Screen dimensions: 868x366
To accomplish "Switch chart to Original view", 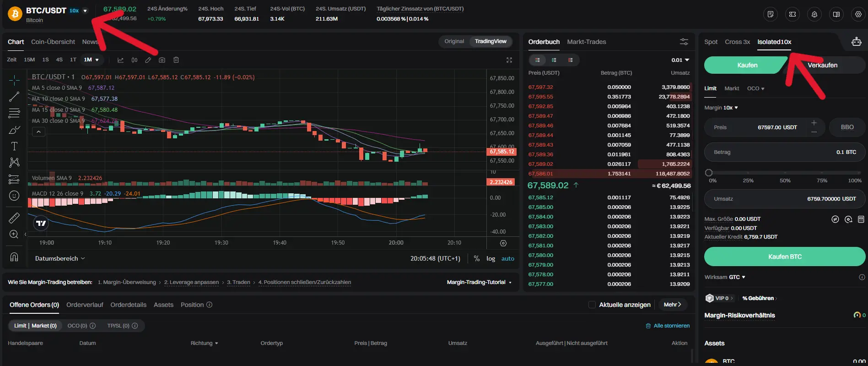I will click(x=454, y=42).
